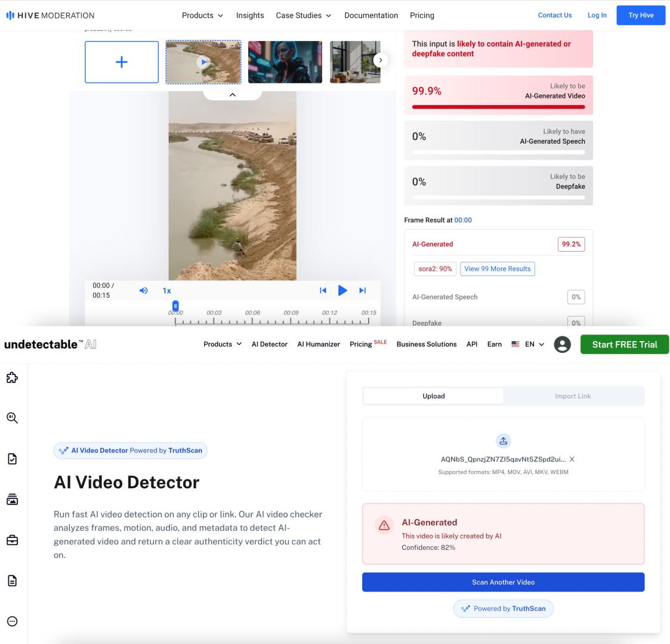Click the 99.2% AI-Generated score badge
The image size is (670, 644).
[x=571, y=244]
